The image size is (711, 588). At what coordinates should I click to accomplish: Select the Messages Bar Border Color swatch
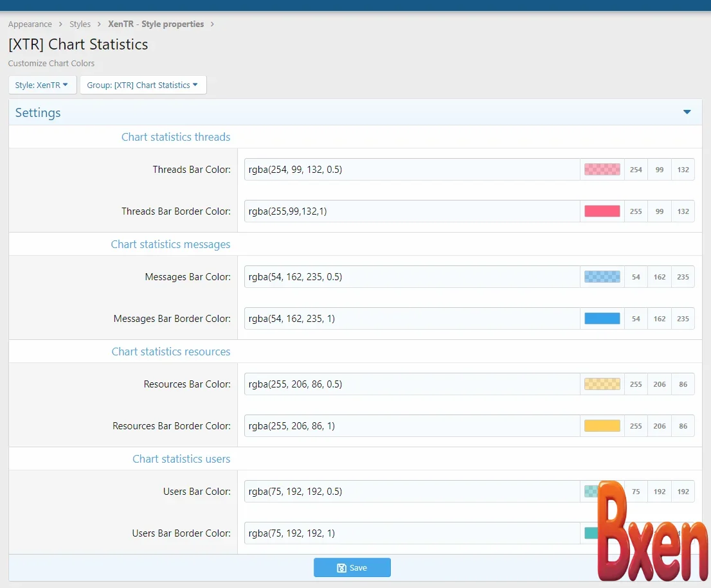pos(602,318)
